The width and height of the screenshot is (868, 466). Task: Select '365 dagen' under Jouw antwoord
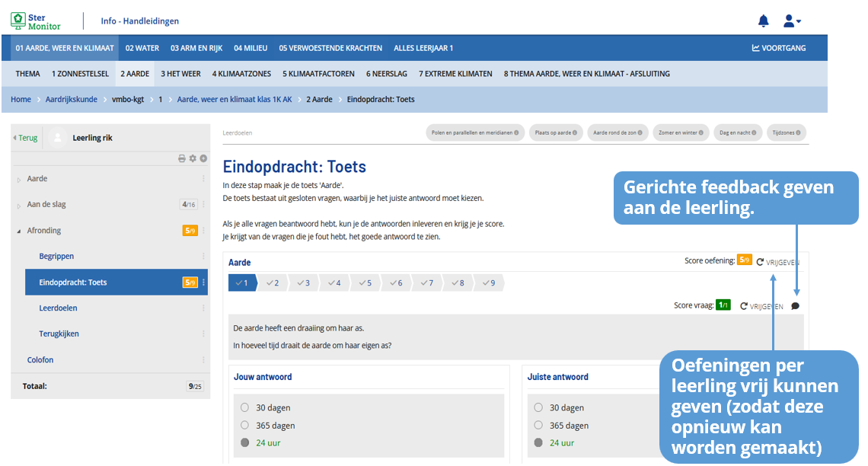pos(245,426)
